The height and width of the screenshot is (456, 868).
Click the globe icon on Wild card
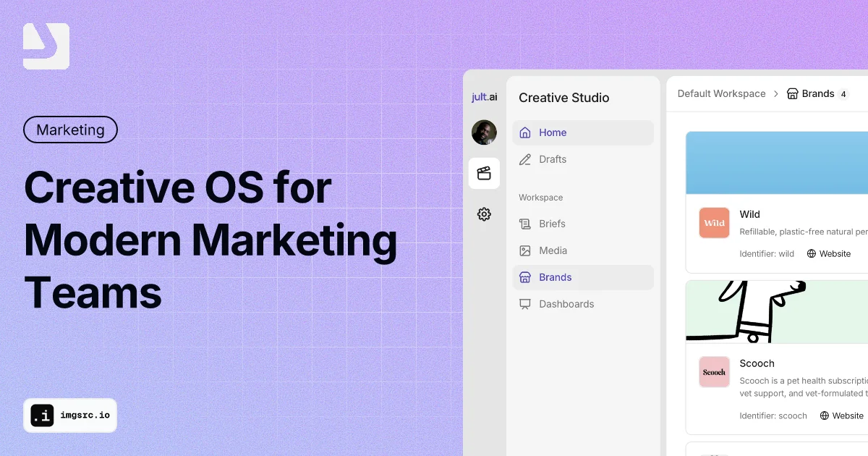pos(812,253)
